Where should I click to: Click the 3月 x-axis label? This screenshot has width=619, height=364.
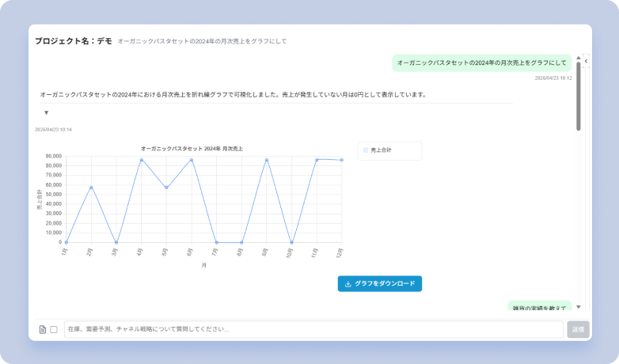tap(115, 252)
